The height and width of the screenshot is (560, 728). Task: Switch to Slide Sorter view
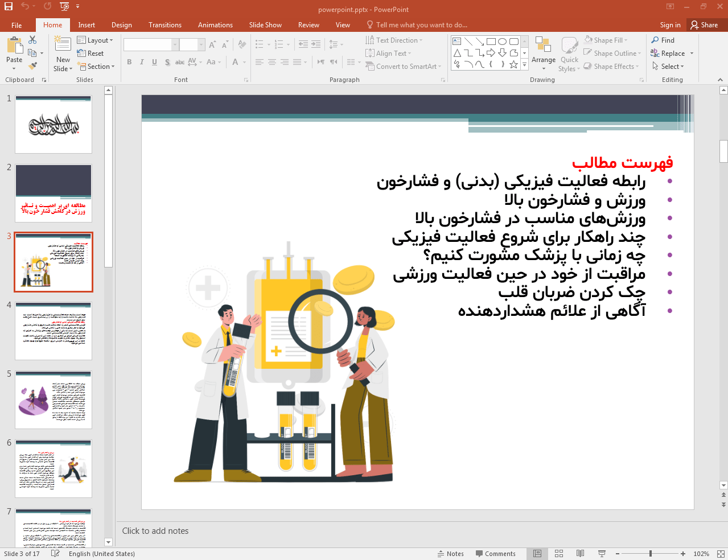tap(559, 554)
